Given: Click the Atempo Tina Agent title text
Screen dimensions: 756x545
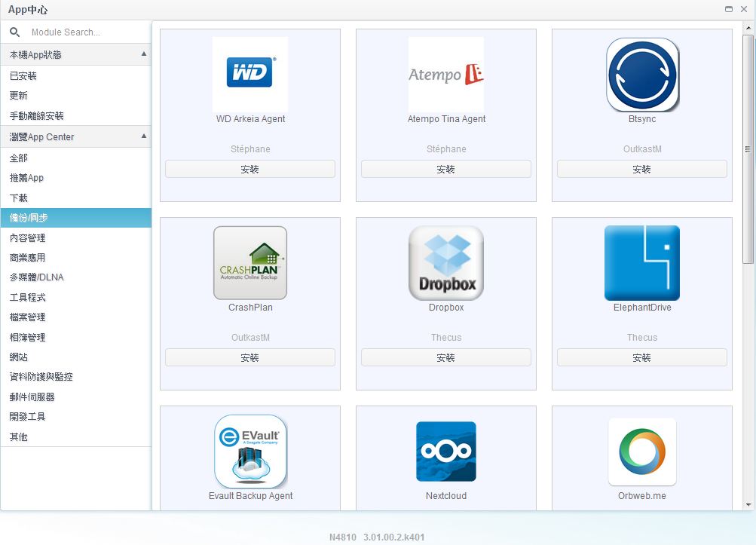Looking at the screenshot, I should point(446,118).
